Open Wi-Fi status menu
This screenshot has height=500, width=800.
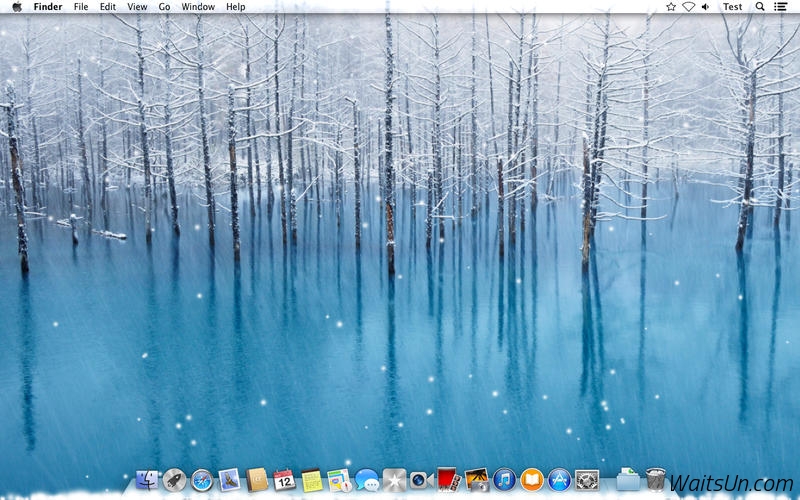tap(689, 7)
